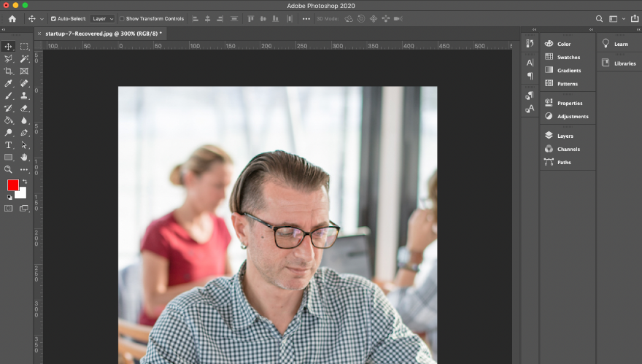Screen dimensions: 642x364
Task: Open the Channels panel
Action: click(x=568, y=149)
